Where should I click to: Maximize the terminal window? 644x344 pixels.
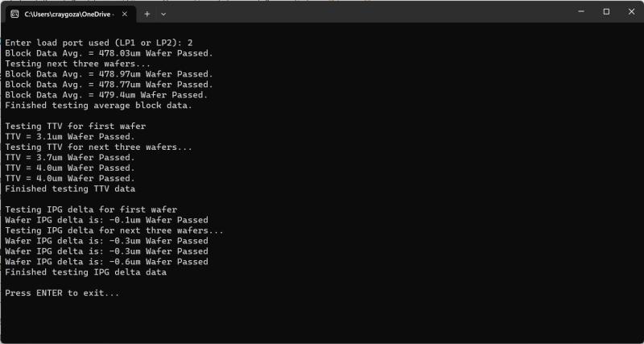606,12
